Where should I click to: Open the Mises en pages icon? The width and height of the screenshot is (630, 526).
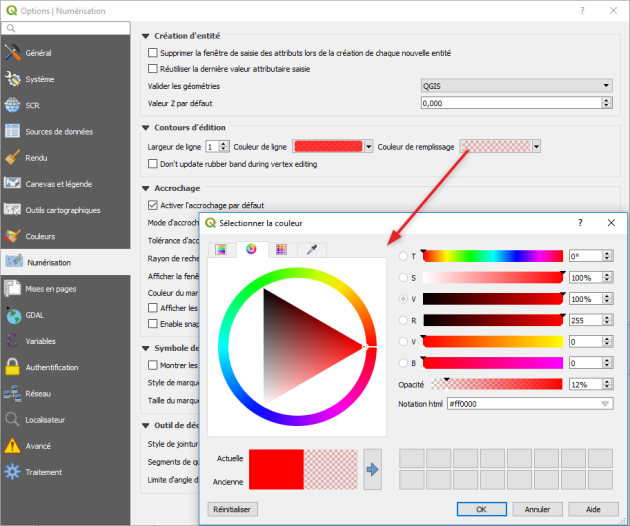12,289
